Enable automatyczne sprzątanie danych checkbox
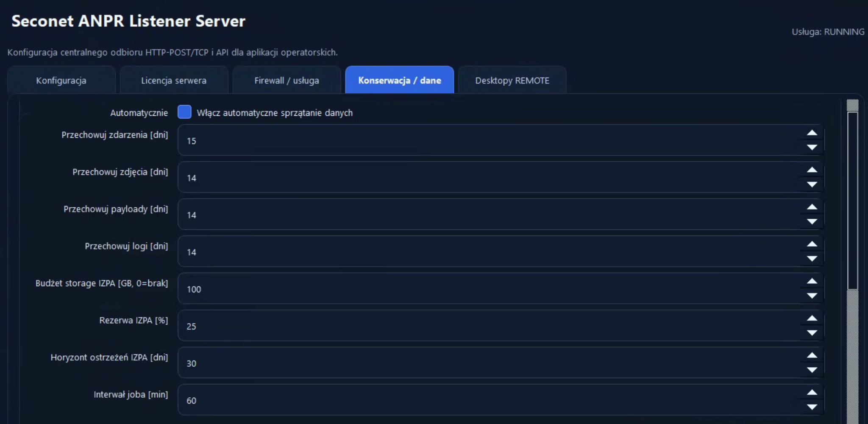 pyautogui.click(x=184, y=112)
